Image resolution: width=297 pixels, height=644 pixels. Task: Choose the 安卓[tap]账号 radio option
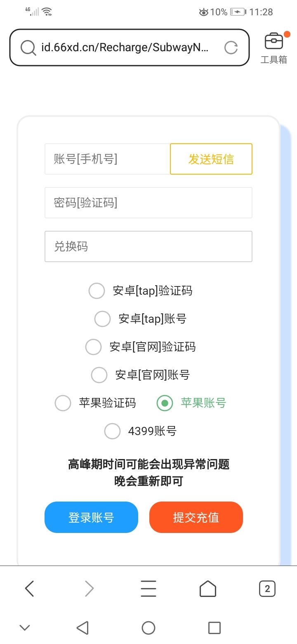pos(103,319)
